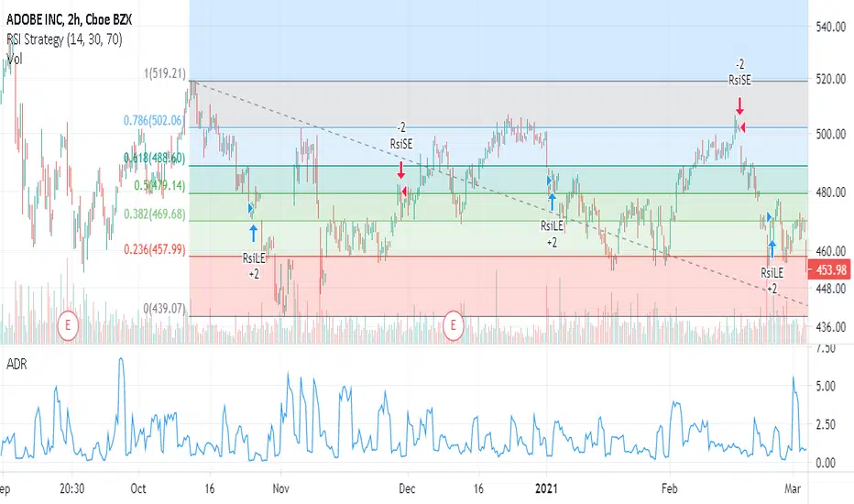Click the RsiSE -2 label before December

tap(400, 136)
